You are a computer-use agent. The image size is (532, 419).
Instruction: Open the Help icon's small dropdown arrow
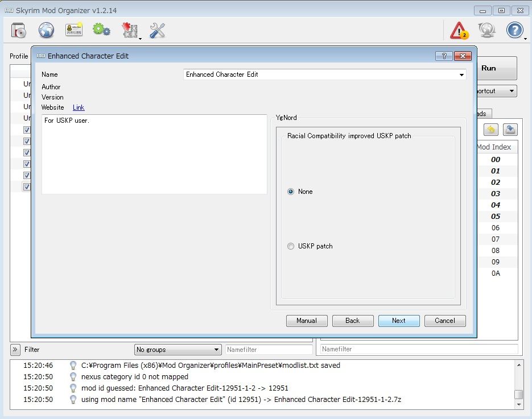525,39
